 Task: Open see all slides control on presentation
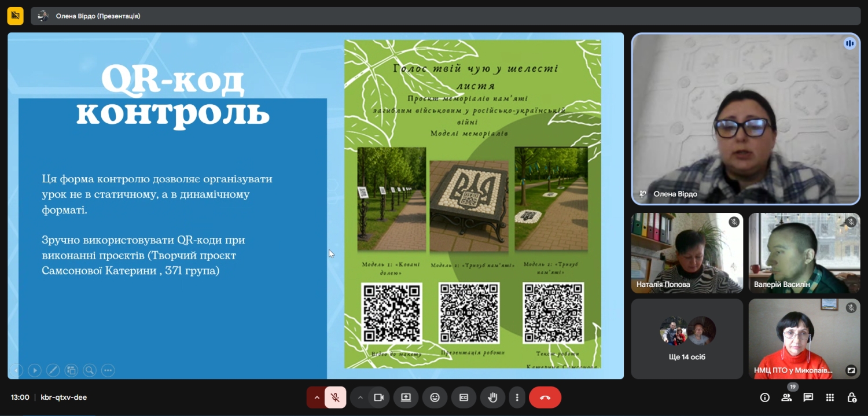click(x=71, y=370)
